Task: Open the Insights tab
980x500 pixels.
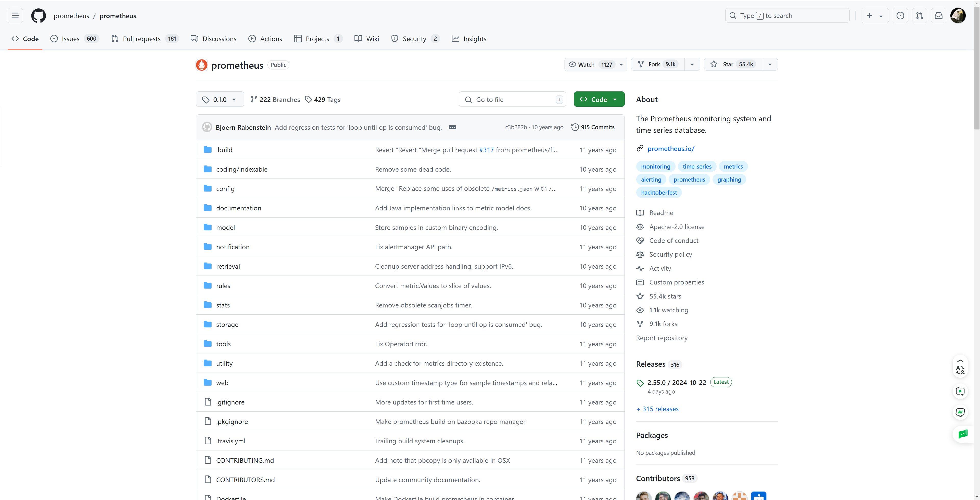Action: [x=469, y=39]
